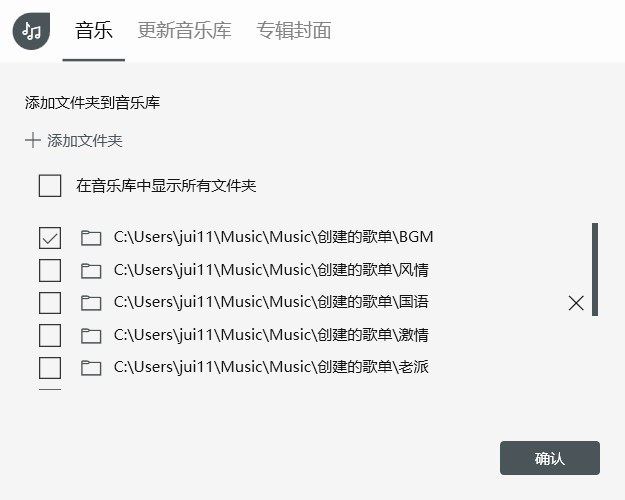This screenshot has height=500, width=625.
Task: Click folder icon beside the 老派 path
Action: pyautogui.click(x=91, y=368)
